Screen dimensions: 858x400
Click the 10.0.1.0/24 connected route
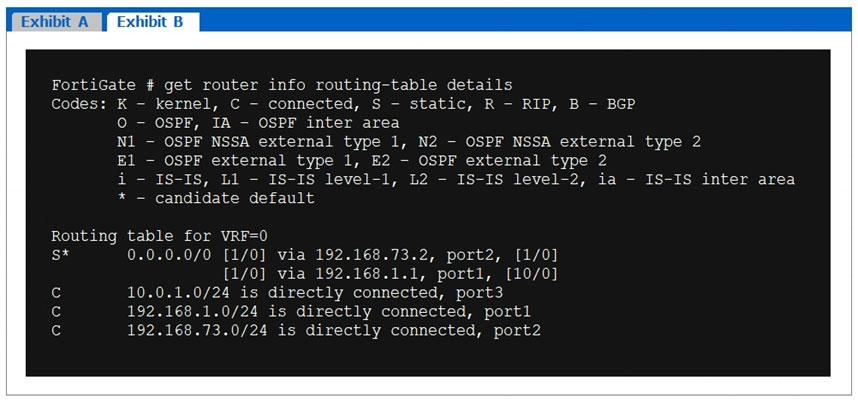click(174, 293)
